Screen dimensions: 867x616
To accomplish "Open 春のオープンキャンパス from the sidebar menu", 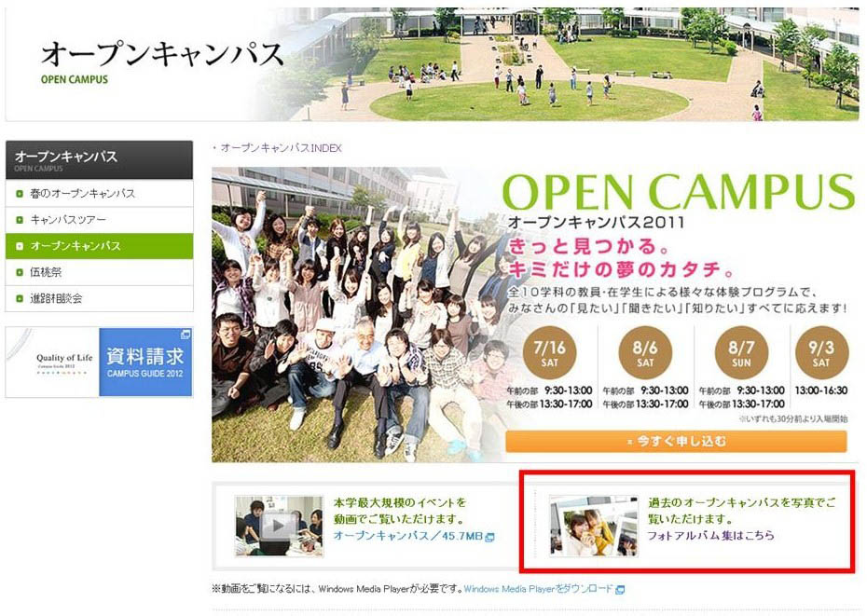I will tap(83, 194).
